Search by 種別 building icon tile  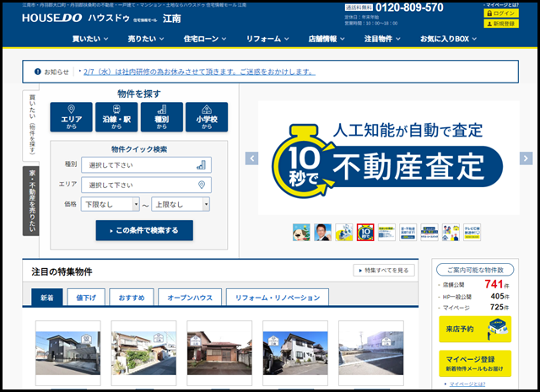coord(161,117)
